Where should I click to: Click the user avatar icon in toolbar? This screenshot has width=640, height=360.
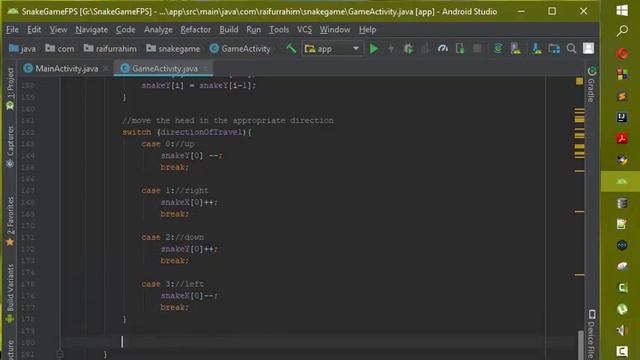point(588,49)
